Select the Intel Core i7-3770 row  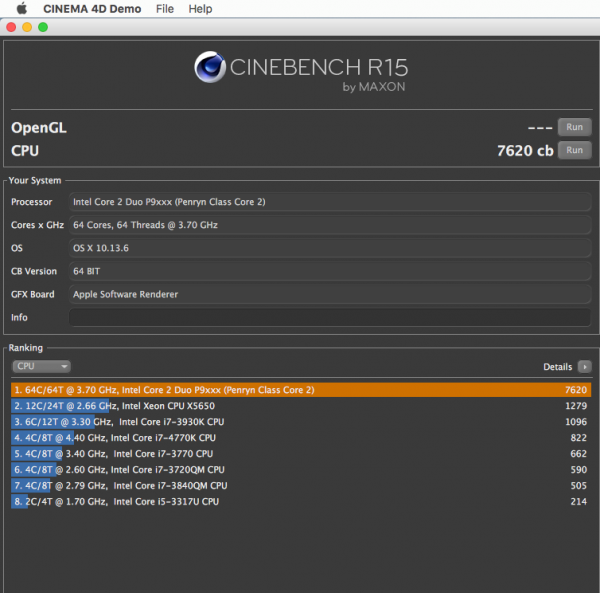click(x=301, y=454)
